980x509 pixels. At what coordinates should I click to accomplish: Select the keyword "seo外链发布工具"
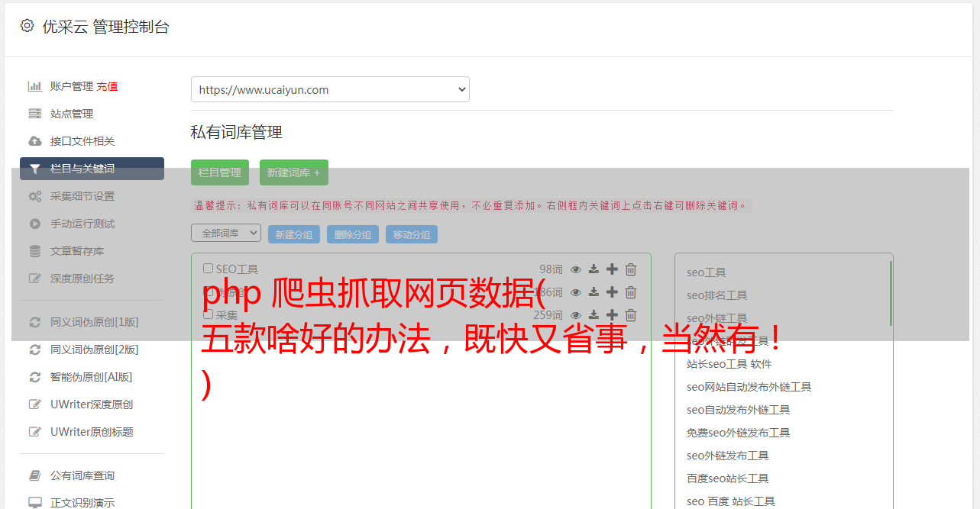(728, 456)
